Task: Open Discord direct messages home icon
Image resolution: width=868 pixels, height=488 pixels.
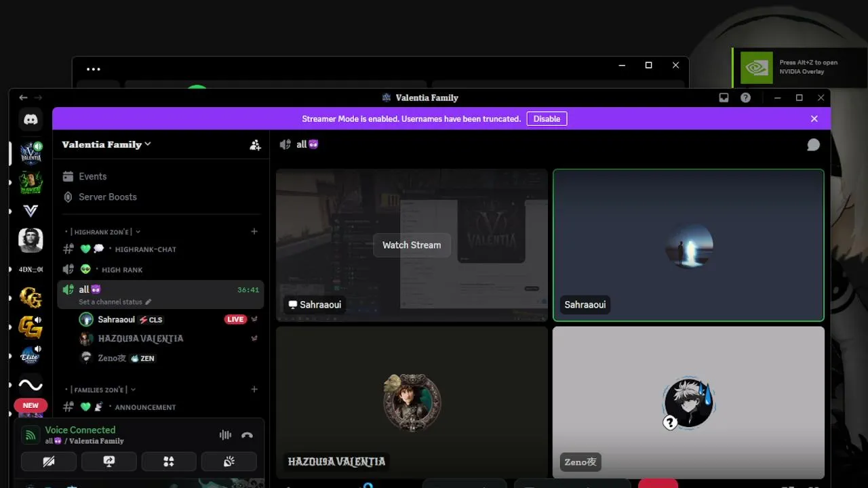Action: tap(31, 119)
